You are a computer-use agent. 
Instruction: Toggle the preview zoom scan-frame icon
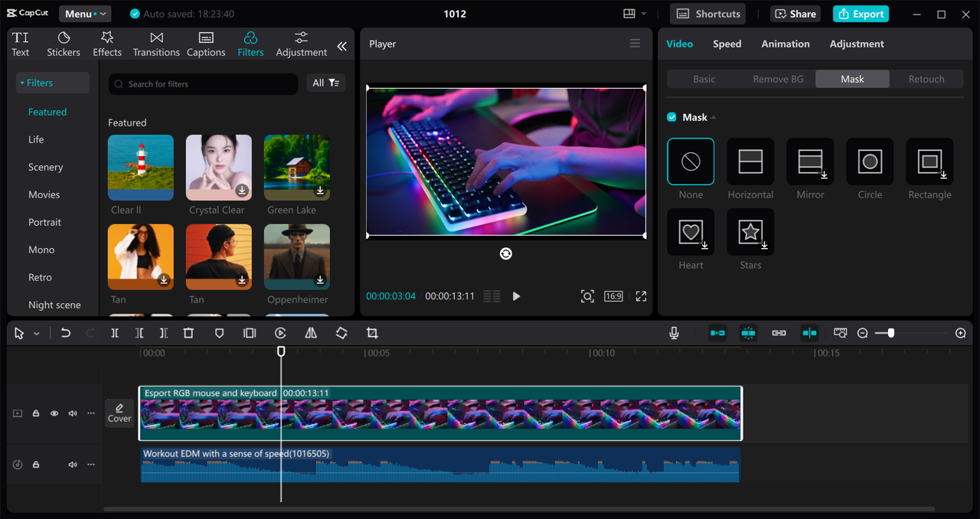tap(587, 296)
